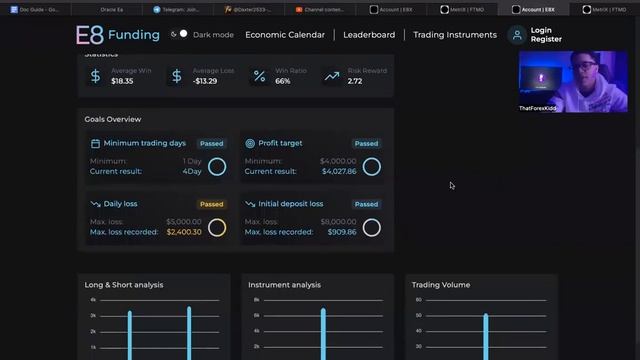Click the Channel content tab favicon
Screen dimensions: 640x360
(299, 9)
